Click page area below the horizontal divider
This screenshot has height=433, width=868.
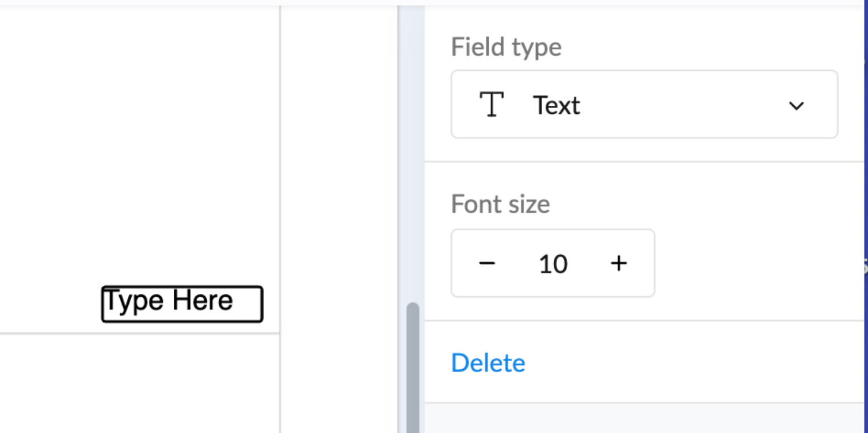[x=140, y=383]
